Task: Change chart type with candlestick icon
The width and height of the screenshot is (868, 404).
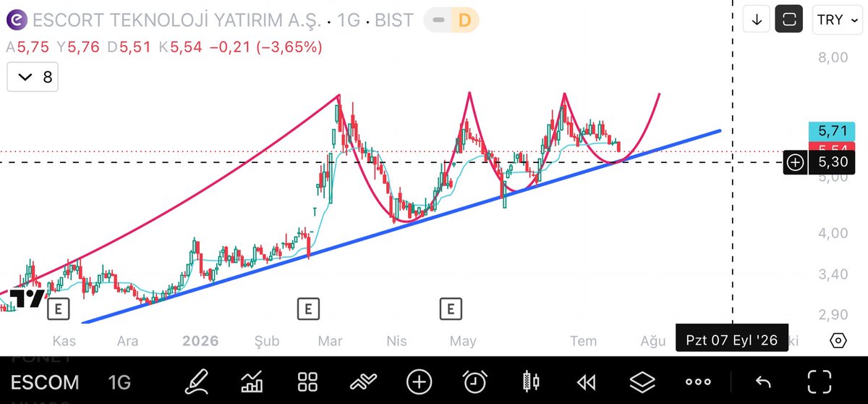Action: coord(531,381)
